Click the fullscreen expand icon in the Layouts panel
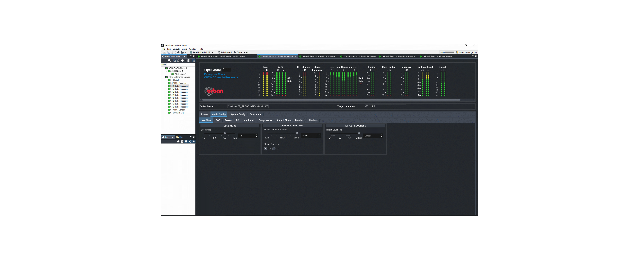This screenshot has height=258, width=644. [190, 142]
